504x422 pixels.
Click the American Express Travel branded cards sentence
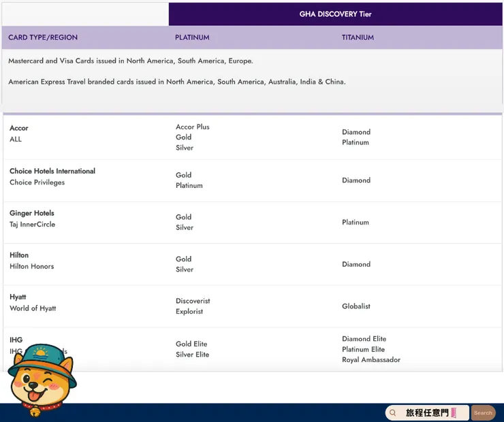pos(177,82)
